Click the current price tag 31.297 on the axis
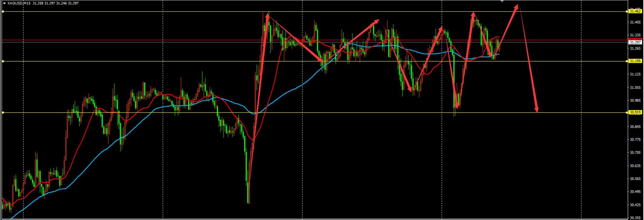 [635, 42]
